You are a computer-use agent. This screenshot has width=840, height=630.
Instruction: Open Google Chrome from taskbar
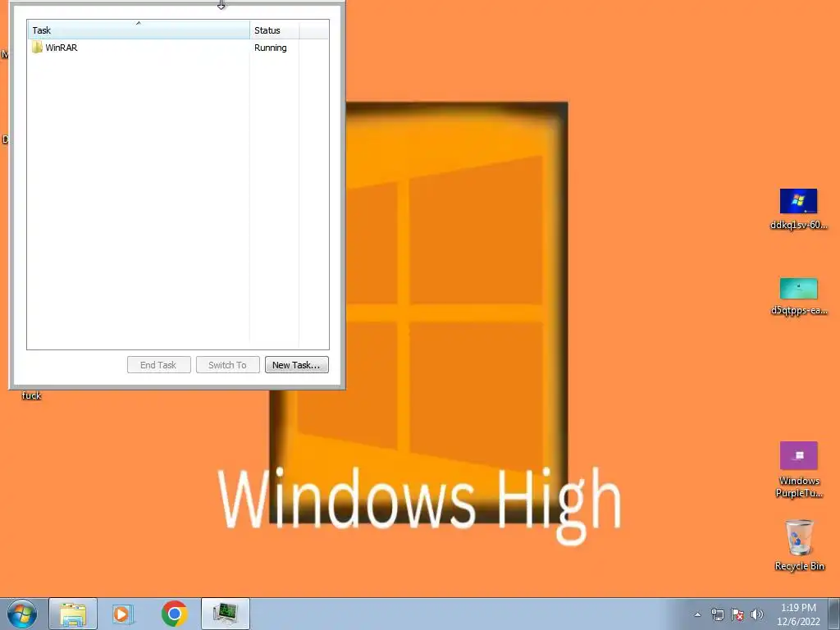175,614
